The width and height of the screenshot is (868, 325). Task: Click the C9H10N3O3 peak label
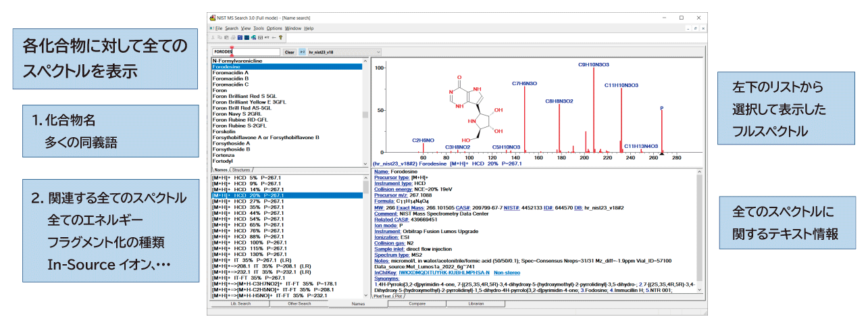pos(594,65)
